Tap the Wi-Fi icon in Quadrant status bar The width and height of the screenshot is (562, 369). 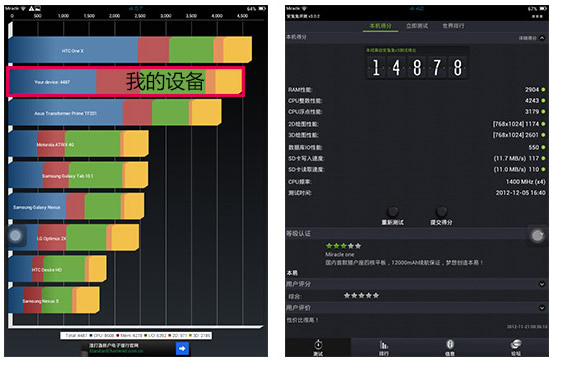coord(22,8)
